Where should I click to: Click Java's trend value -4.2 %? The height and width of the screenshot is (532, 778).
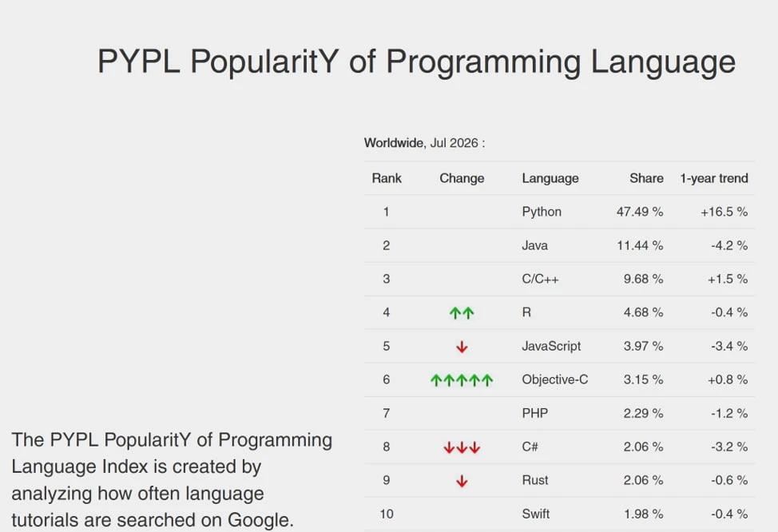coord(729,246)
